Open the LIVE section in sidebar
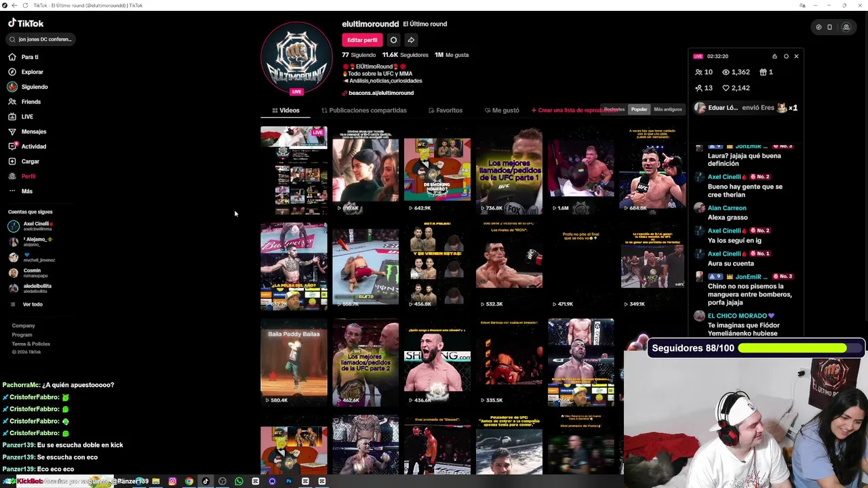The height and width of the screenshot is (488, 868). coord(20,117)
